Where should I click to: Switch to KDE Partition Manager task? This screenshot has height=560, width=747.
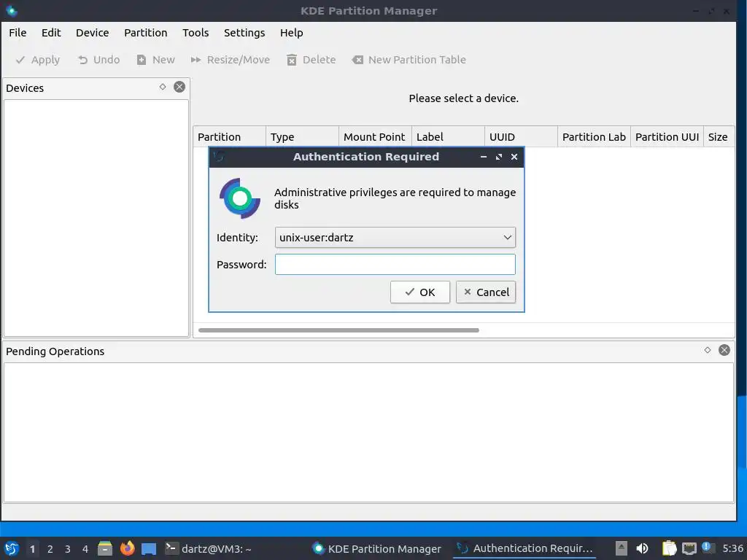377,548
